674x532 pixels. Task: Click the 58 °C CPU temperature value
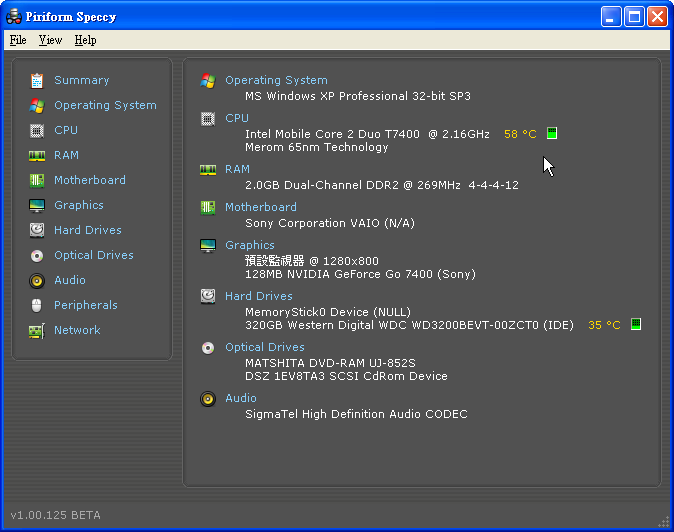click(x=520, y=134)
